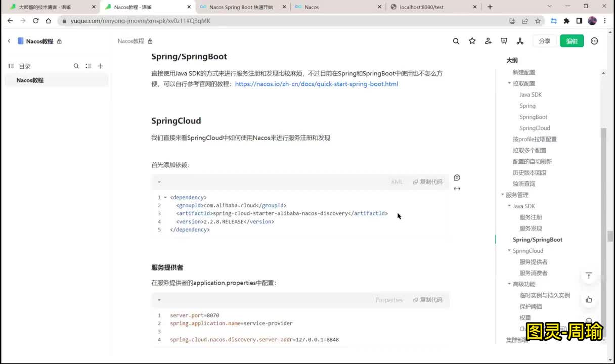
Task: Open the more options ellipsis menu
Action: tap(594, 41)
